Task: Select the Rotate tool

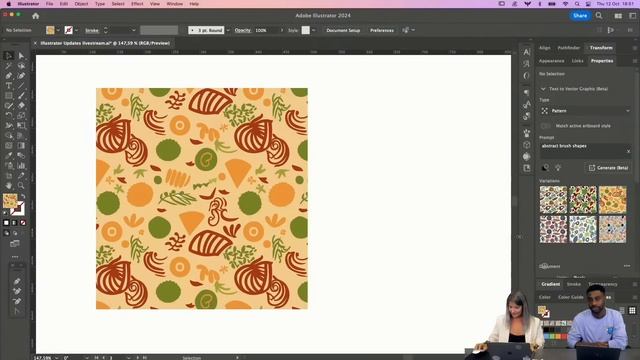Action: pos(9,116)
